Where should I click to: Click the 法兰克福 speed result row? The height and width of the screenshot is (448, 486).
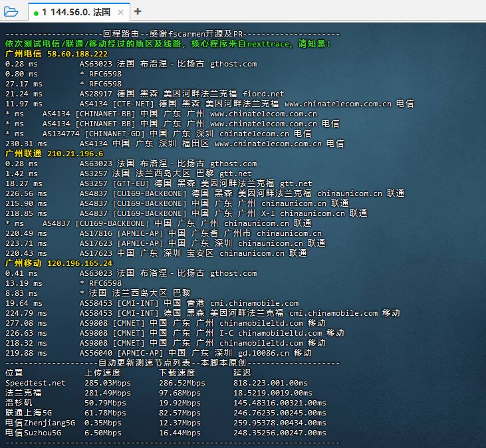click(x=159, y=393)
